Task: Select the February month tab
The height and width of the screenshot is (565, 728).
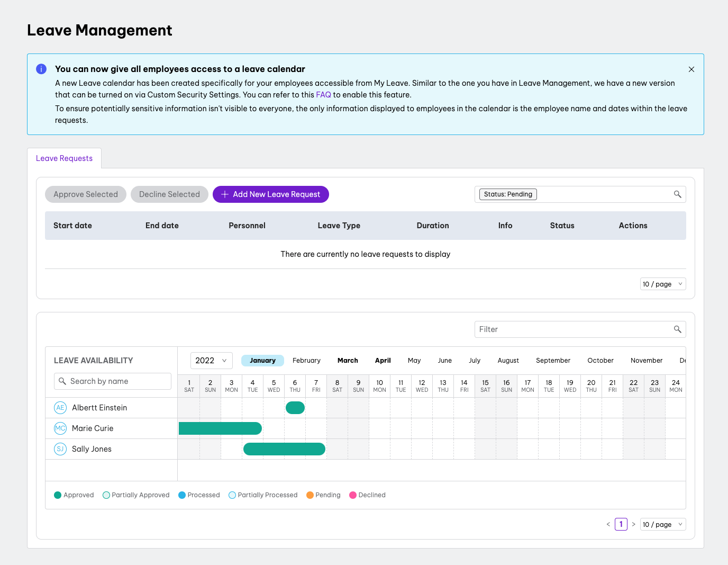Action: [x=306, y=361]
